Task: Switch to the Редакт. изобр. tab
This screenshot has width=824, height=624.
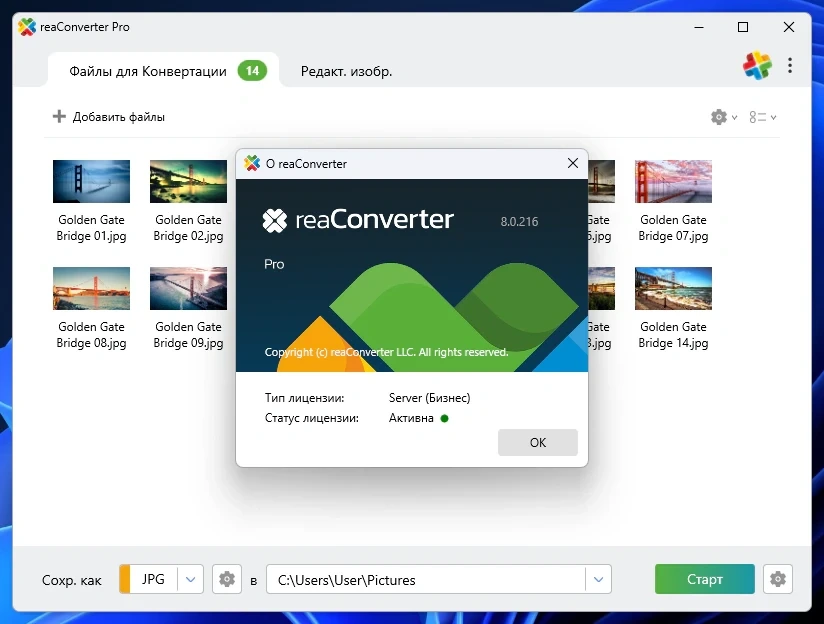Action: [x=346, y=71]
